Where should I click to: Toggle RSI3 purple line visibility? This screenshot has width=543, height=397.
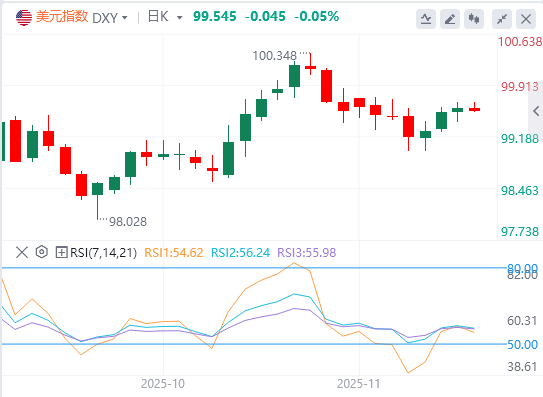306,253
